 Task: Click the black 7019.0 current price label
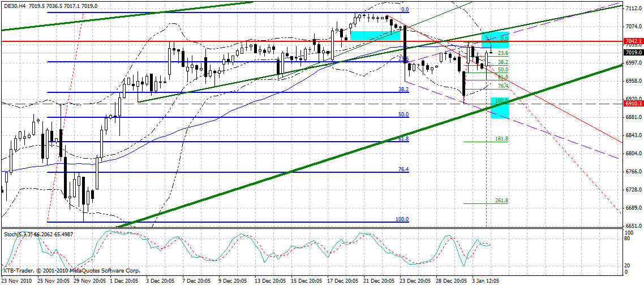point(633,53)
